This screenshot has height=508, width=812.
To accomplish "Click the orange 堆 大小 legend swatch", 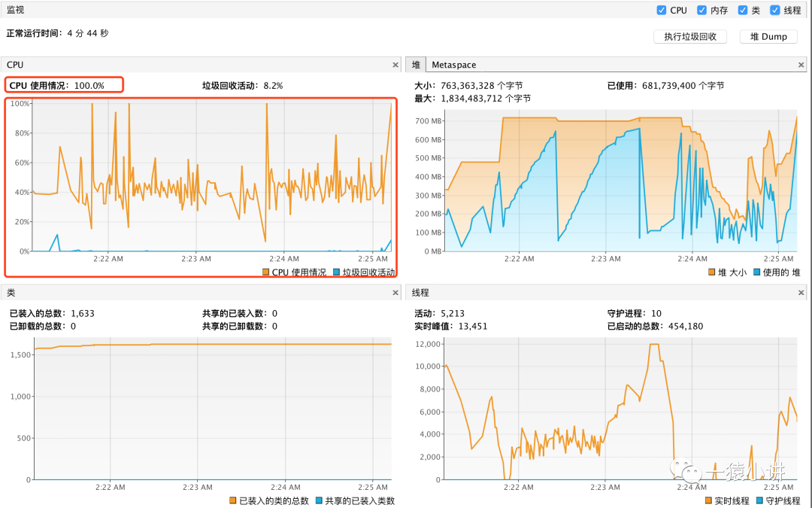I will (711, 272).
